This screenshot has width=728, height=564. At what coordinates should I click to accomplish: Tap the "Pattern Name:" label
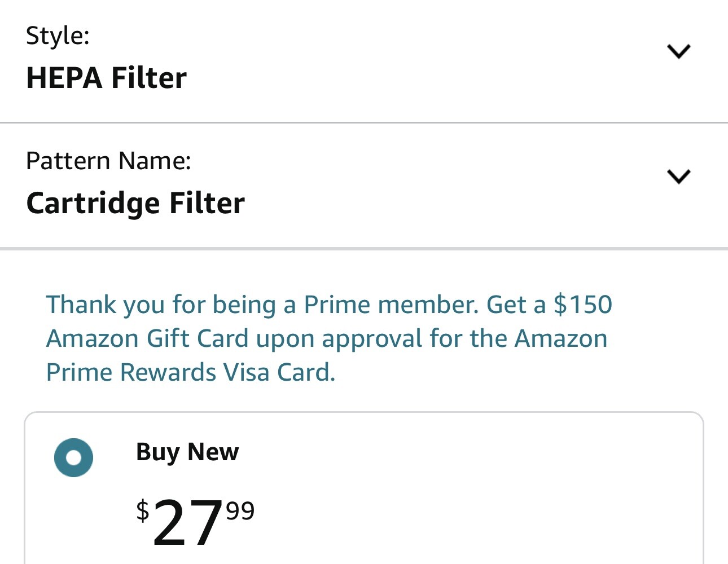(108, 161)
